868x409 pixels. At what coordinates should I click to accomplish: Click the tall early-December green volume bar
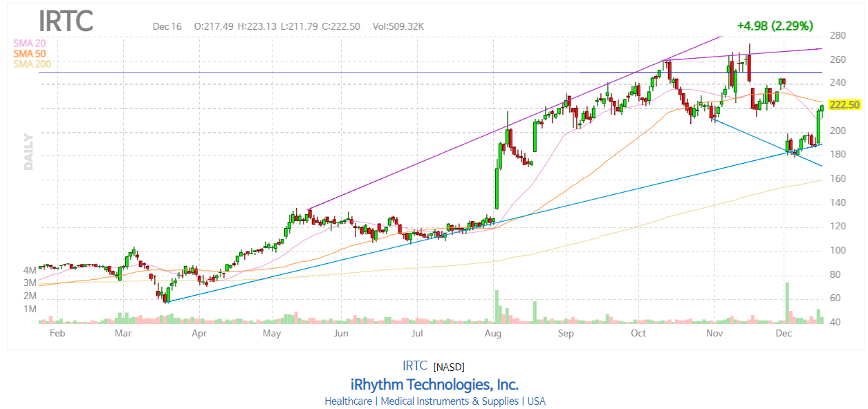787,303
